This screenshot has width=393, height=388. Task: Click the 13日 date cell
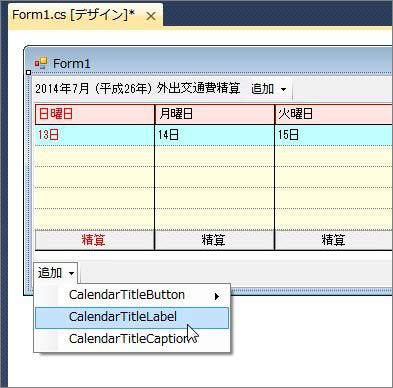click(95, 135)
